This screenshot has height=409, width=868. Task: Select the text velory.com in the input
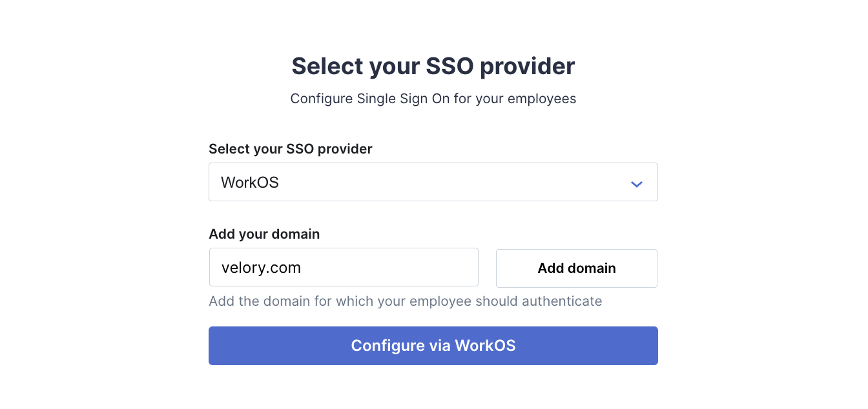pos(261,267)
